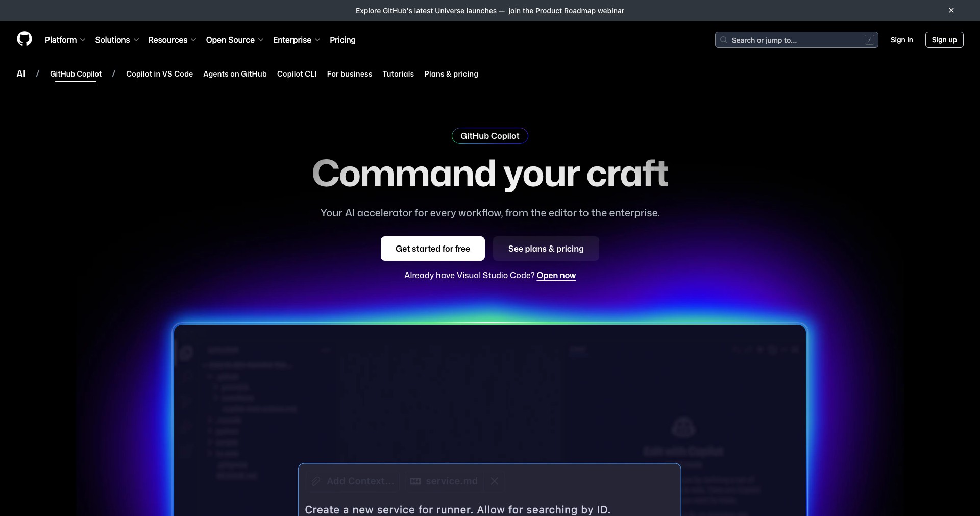Open the Pricing page
The image size is (980, 516).
tap(342, 40)
